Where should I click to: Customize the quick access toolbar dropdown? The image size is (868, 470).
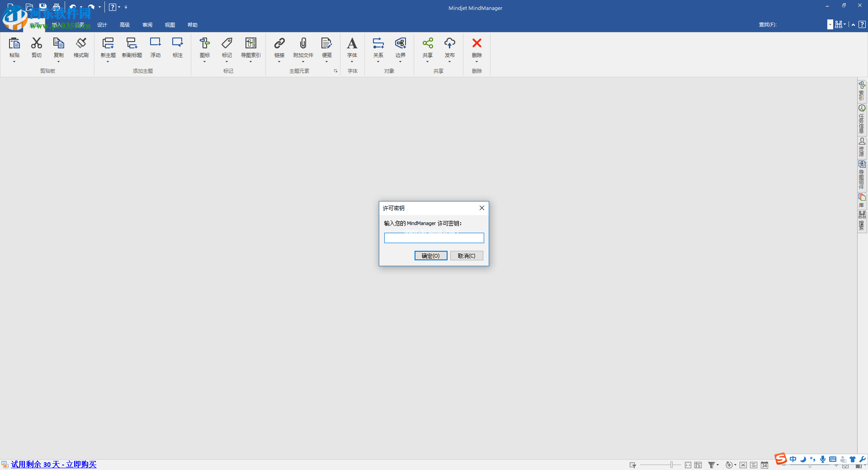pyautogui.click(x=126, y=7)
